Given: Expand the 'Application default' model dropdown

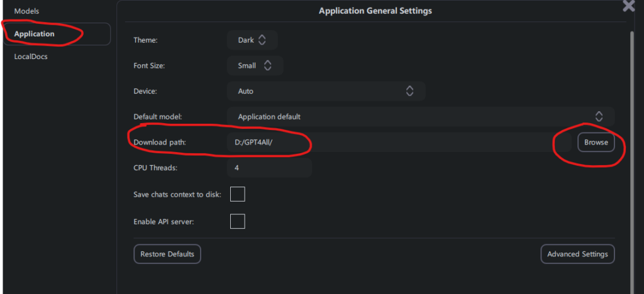Looking at the screenshot, I should (420, 116).
